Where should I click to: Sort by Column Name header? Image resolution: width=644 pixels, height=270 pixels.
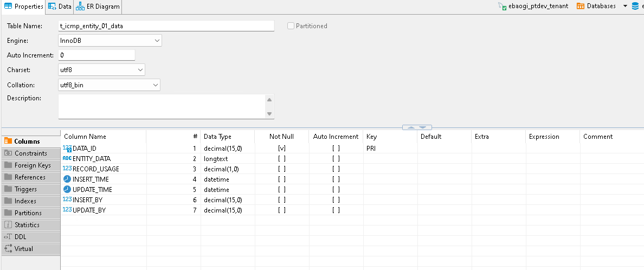click(104, 137)
